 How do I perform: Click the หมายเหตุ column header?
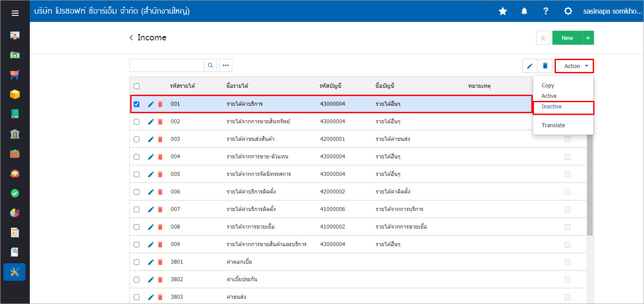(479, 86)
